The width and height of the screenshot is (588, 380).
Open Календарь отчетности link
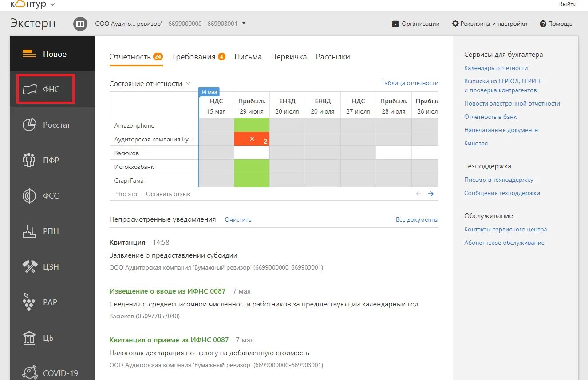(496, 68)
